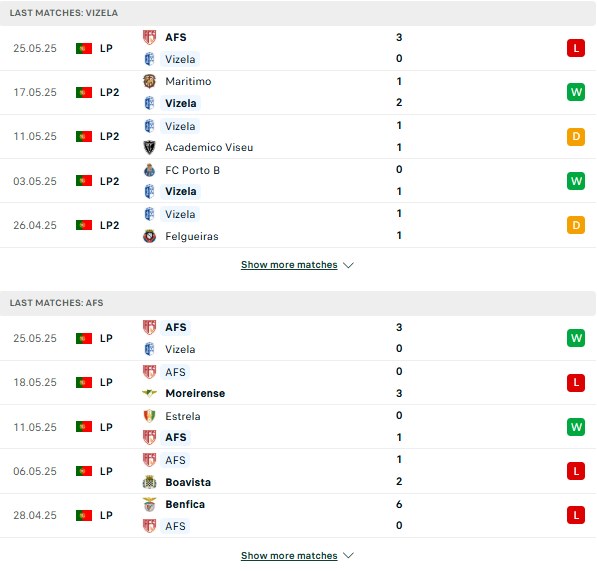Click the red L badge for AFS vs Vizela
Image resolution: width=597 pixels, height=571 pixels.
[576, 48]
